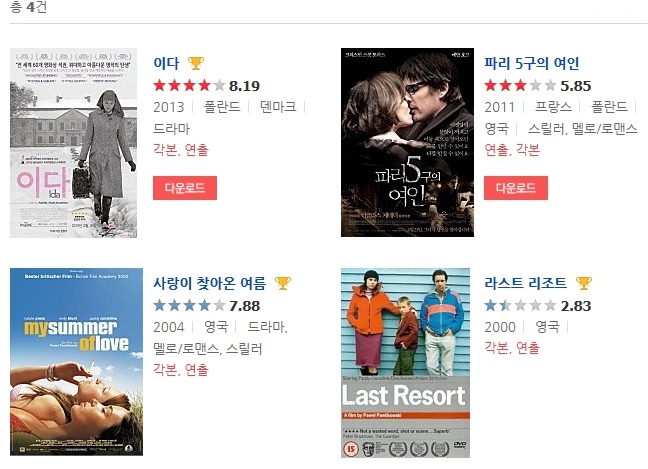Click the trophy icon next to 라스트 리조트
648x469 pixels.
(x=584, y=283)
